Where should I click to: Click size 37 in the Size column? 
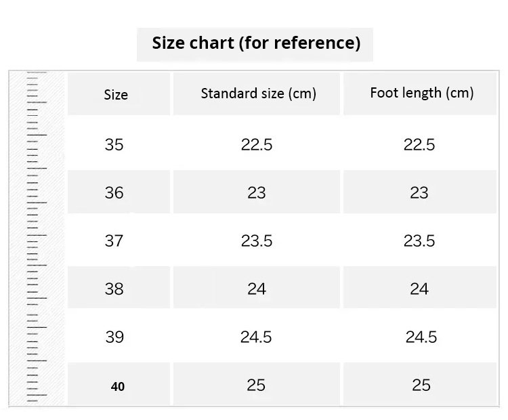click(x=114, y=240)
